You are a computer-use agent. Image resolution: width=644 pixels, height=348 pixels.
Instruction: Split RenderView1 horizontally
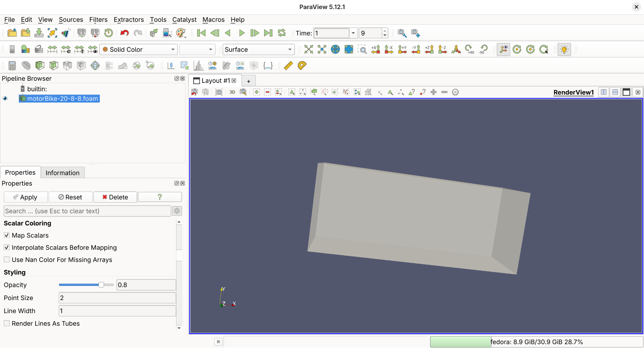pyautogui.click(x=604, y=92)
